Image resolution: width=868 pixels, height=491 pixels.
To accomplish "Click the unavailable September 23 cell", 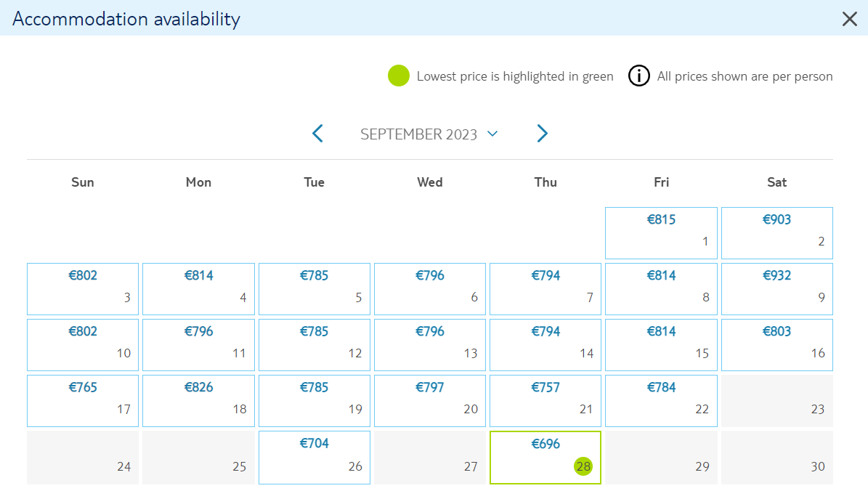I will (776, 401).
